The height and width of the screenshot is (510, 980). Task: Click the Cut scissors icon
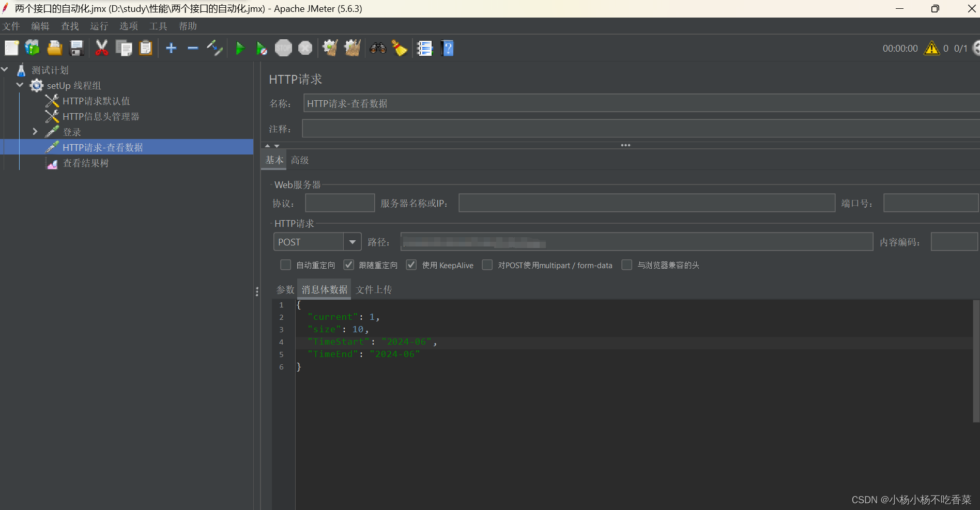[101, 48]
